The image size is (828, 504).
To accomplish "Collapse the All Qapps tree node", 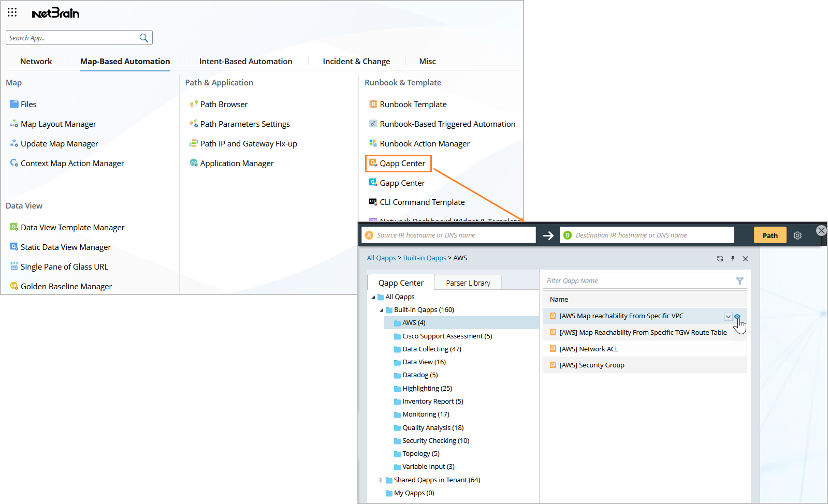I will click(373, 297).
